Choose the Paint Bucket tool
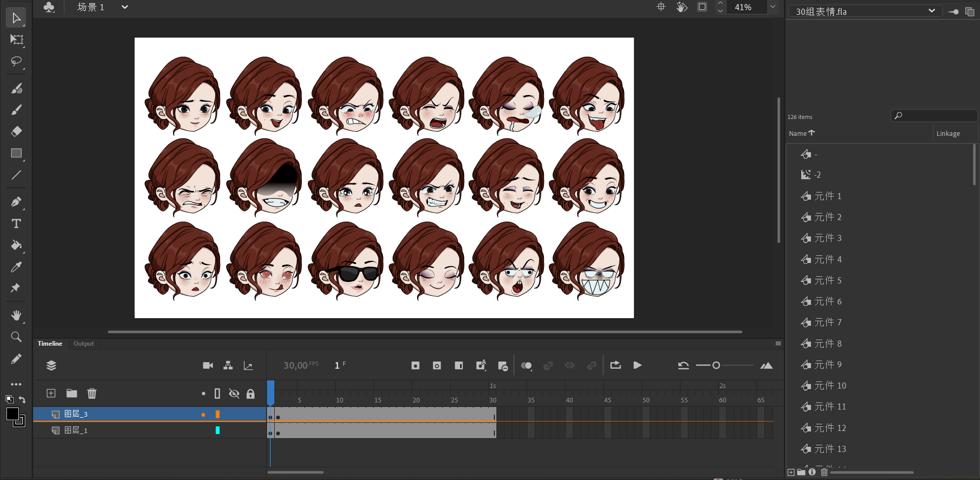The width and height of the screenshot is (980, 480). [x=16, y=246]
